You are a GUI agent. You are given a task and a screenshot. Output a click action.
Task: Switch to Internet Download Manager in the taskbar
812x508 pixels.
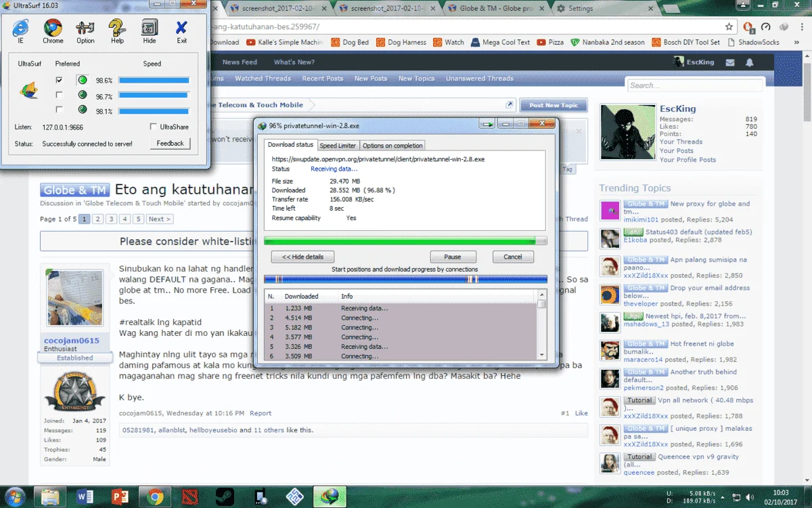click(x=330, y=497)
